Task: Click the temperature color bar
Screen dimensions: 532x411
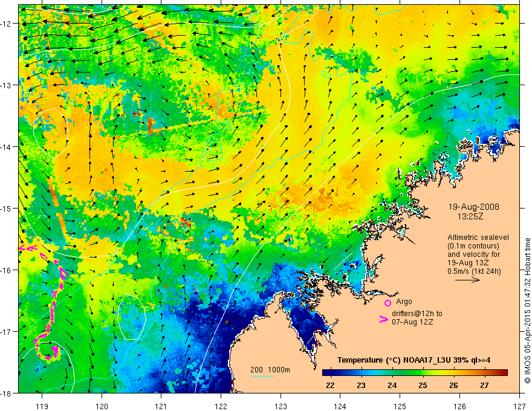Action: 415,373
